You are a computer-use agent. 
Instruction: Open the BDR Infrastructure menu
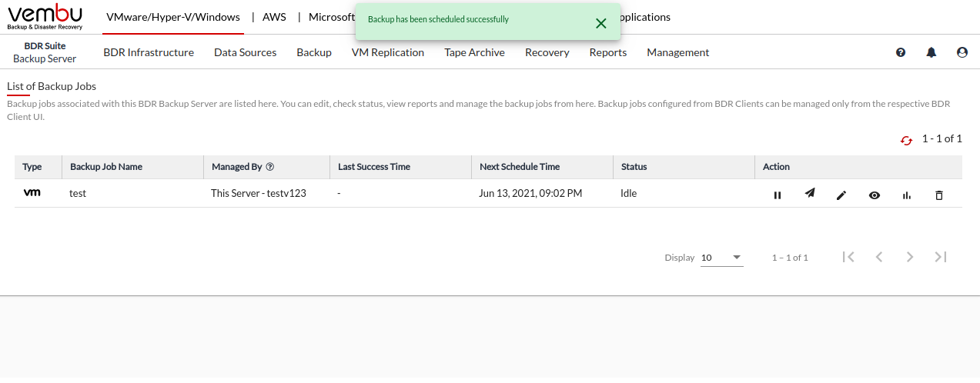149,52
